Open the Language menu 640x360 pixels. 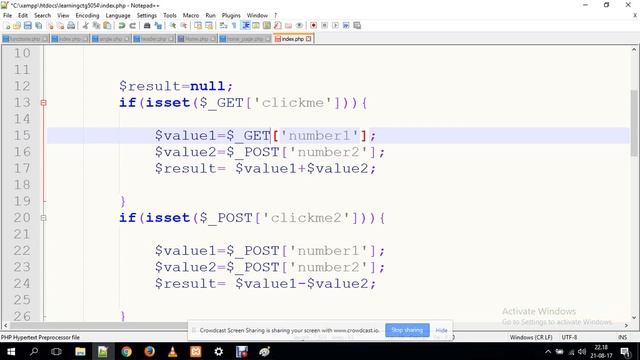click(118, 16)
